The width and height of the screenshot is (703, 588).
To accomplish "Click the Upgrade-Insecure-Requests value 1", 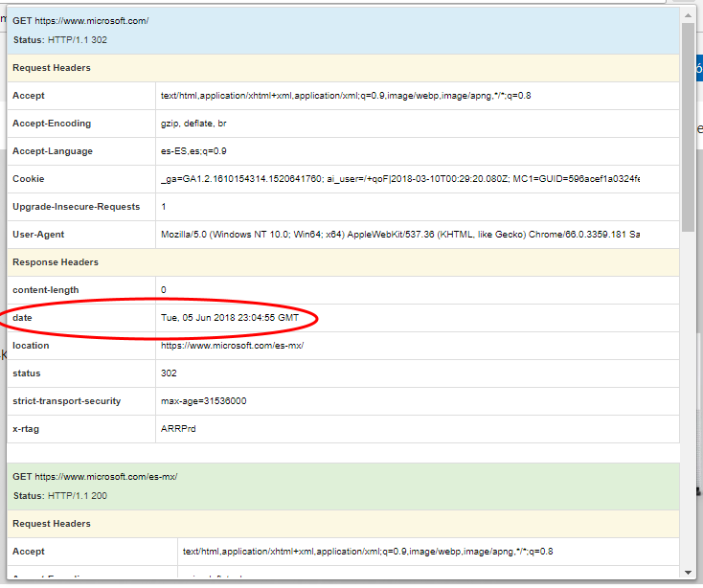I will (164, 207).
